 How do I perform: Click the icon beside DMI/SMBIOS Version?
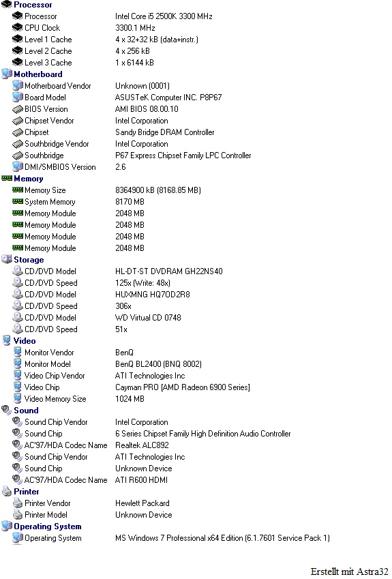(x=17, y=166)
